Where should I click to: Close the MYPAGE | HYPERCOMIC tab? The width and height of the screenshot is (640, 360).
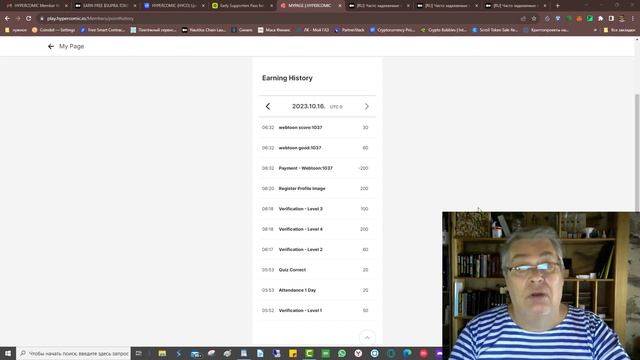tap(340, 6)
